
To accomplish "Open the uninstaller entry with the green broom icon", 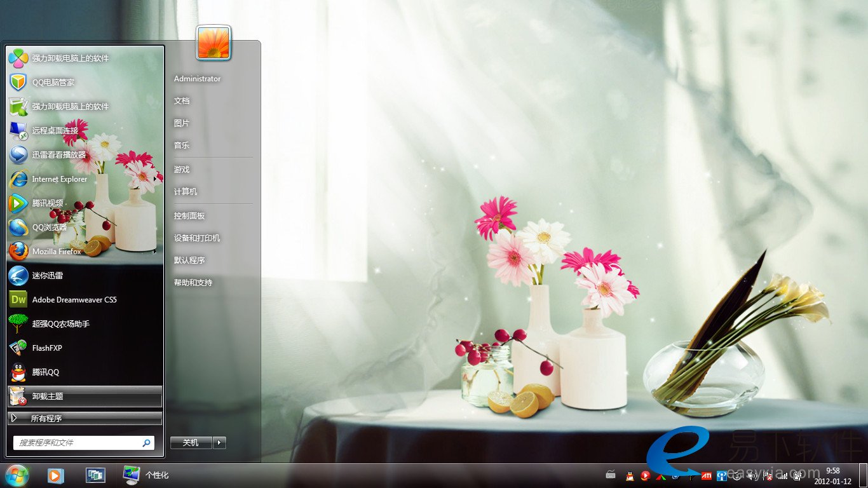I will tap(85, 107).
